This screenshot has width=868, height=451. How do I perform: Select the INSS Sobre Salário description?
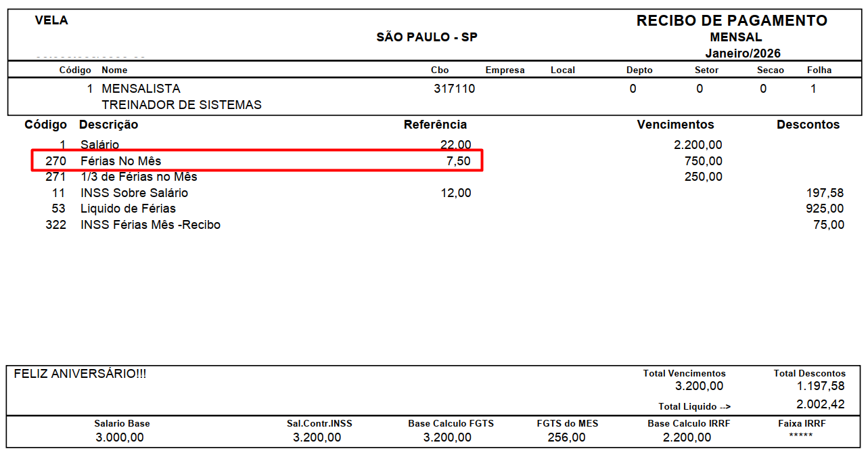tap(134, 193)
